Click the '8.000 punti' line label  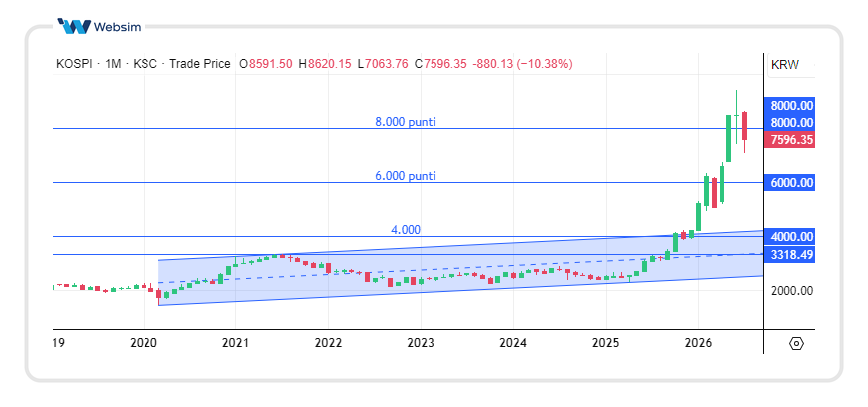point(406,122)
